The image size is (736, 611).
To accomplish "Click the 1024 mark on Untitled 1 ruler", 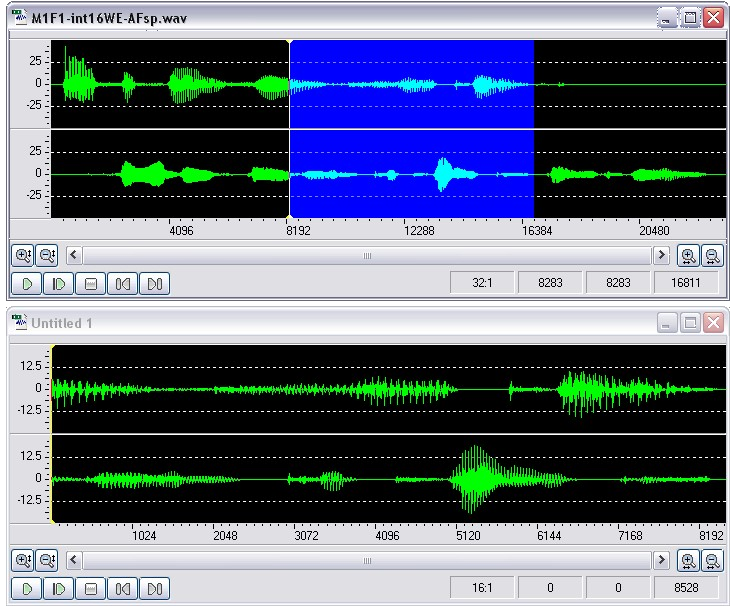I will coord(144,535).
